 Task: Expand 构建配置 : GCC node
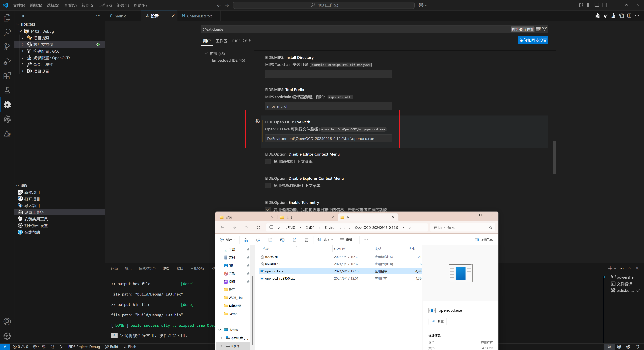click(x=22, y=51)
